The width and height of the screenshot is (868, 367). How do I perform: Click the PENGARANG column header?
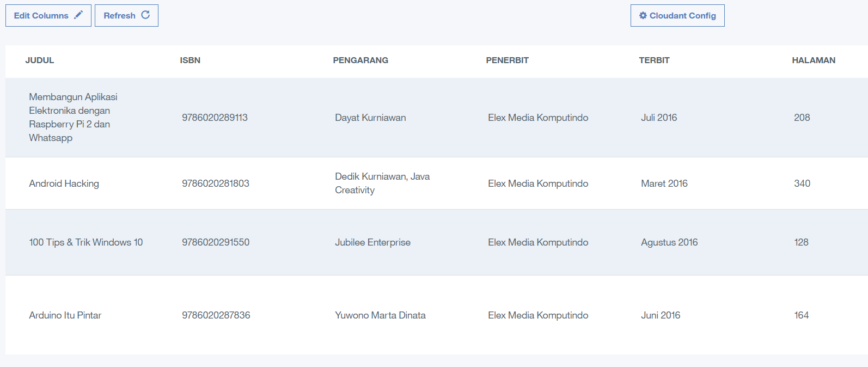click(x=360, y=60)
